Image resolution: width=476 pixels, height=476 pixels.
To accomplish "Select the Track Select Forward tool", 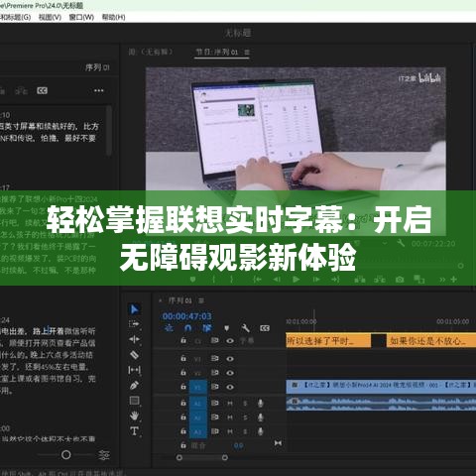I will tap(134, 324).
